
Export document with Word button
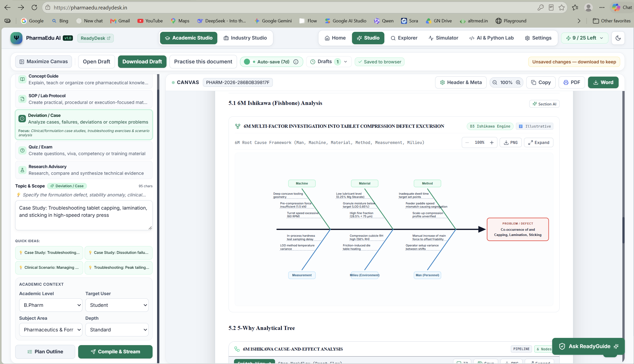[x=603, y=83]
